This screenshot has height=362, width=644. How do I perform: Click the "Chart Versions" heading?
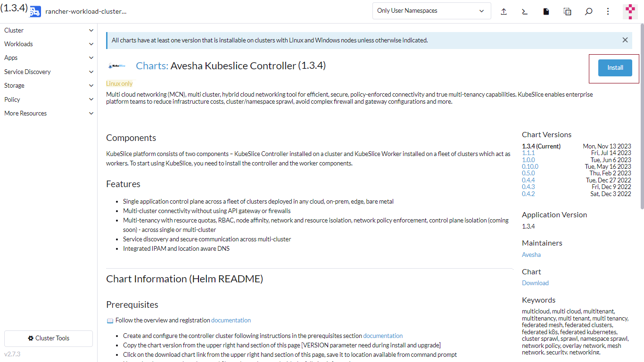(546, 135)
